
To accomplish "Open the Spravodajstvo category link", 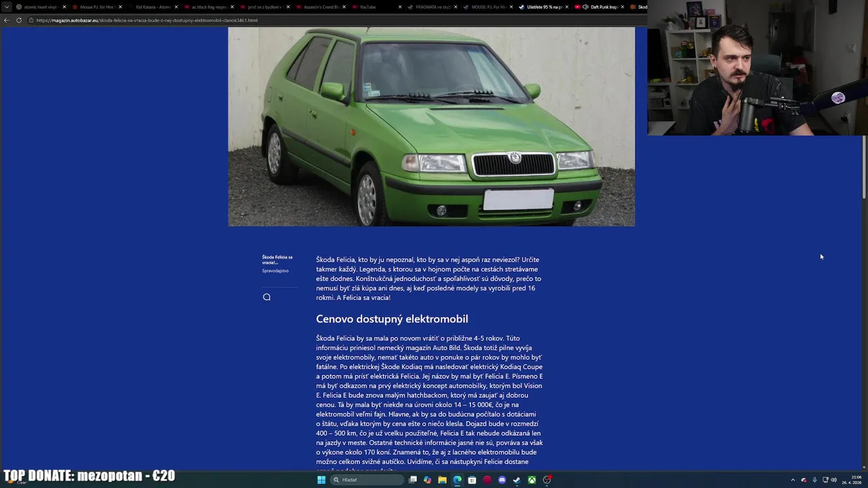I will [275, 271].
